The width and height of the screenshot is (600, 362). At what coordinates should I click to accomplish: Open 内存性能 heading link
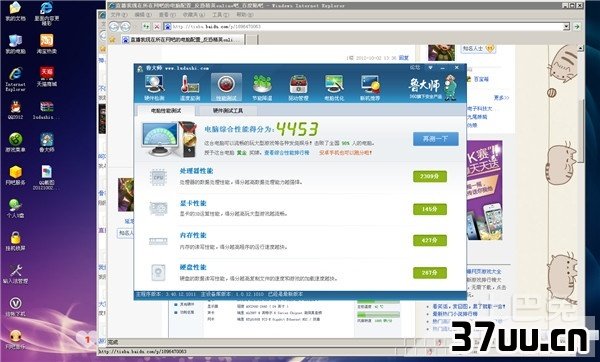point(193,235)
